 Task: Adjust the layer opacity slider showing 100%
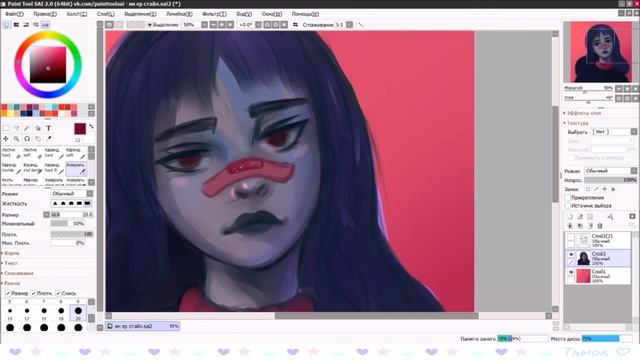click(x=610, y=180)
